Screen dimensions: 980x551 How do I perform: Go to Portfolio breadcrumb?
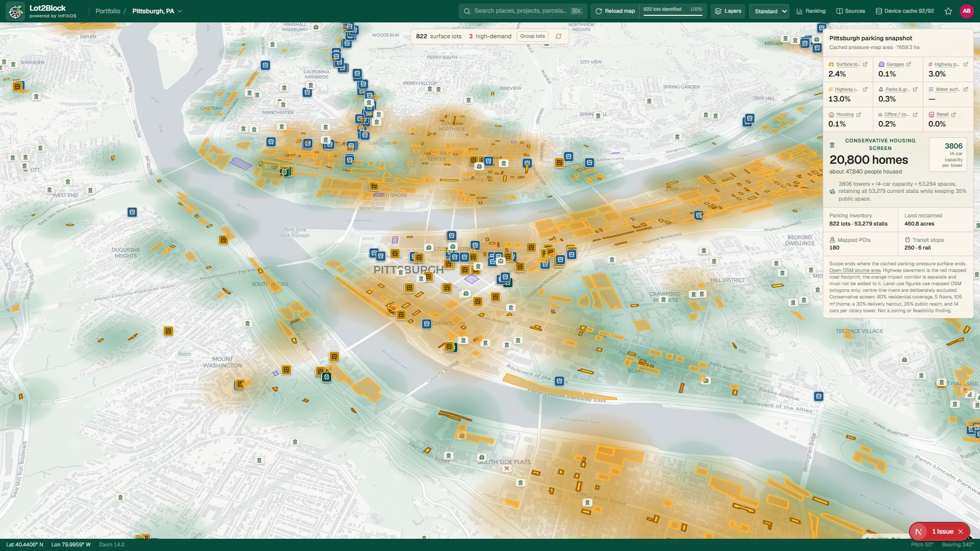click(x=108, y=11)
